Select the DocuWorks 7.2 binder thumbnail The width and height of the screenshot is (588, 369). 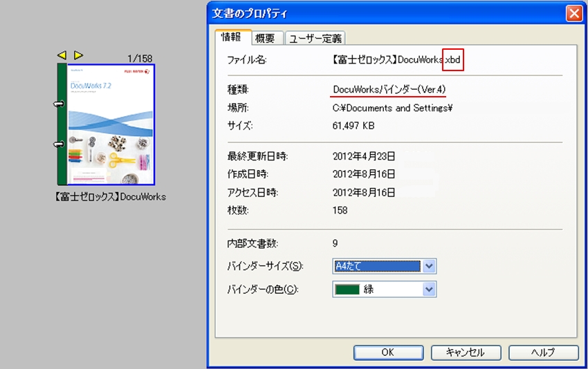[106, 124]
